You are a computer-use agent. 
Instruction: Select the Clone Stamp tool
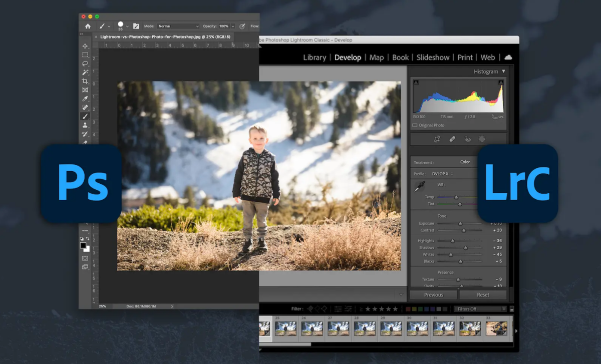[85, 125]
